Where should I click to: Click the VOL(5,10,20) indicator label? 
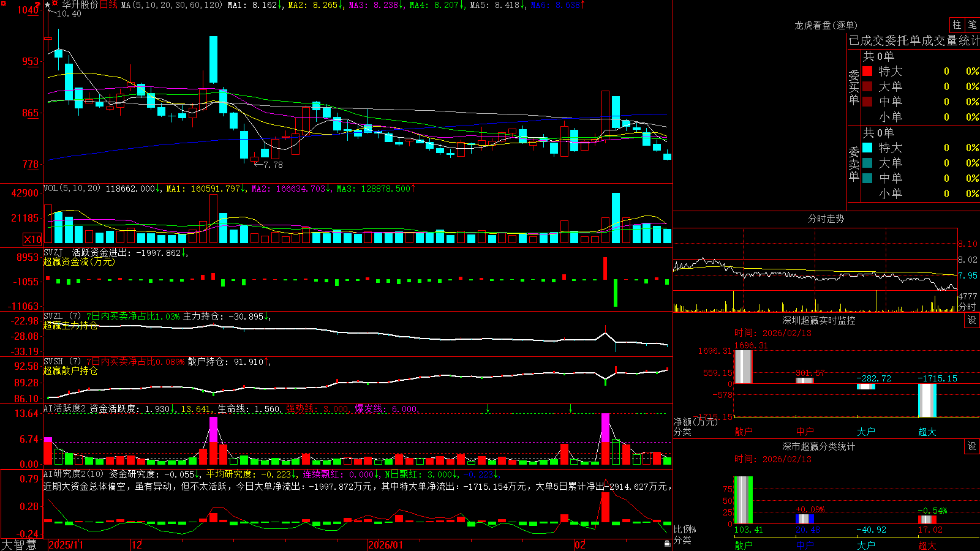[72, 189]
